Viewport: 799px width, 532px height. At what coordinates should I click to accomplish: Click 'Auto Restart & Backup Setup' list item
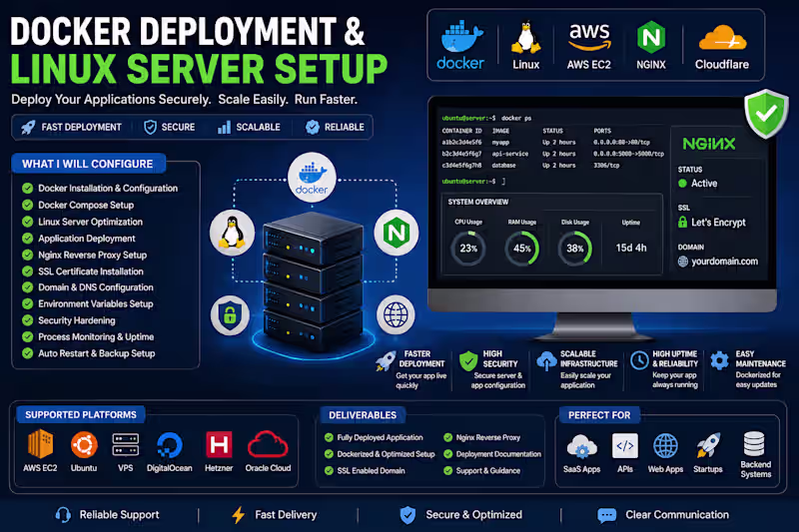point(97,353)
